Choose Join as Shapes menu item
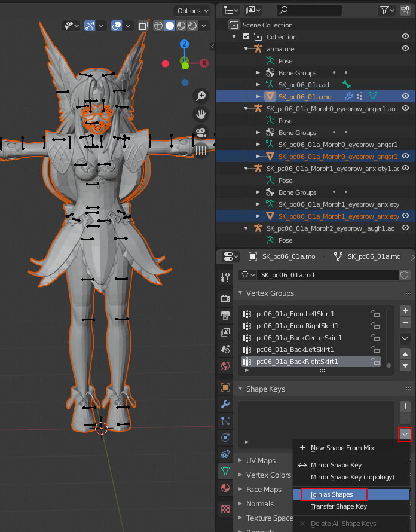 351,494
